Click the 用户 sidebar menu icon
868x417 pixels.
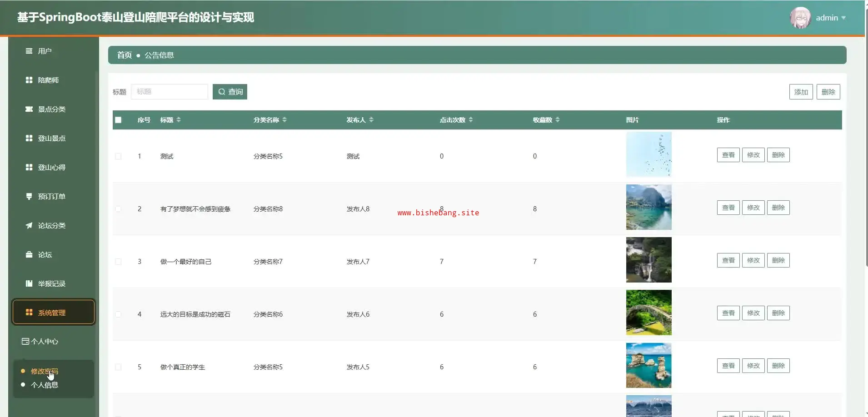tap(29, 51)
